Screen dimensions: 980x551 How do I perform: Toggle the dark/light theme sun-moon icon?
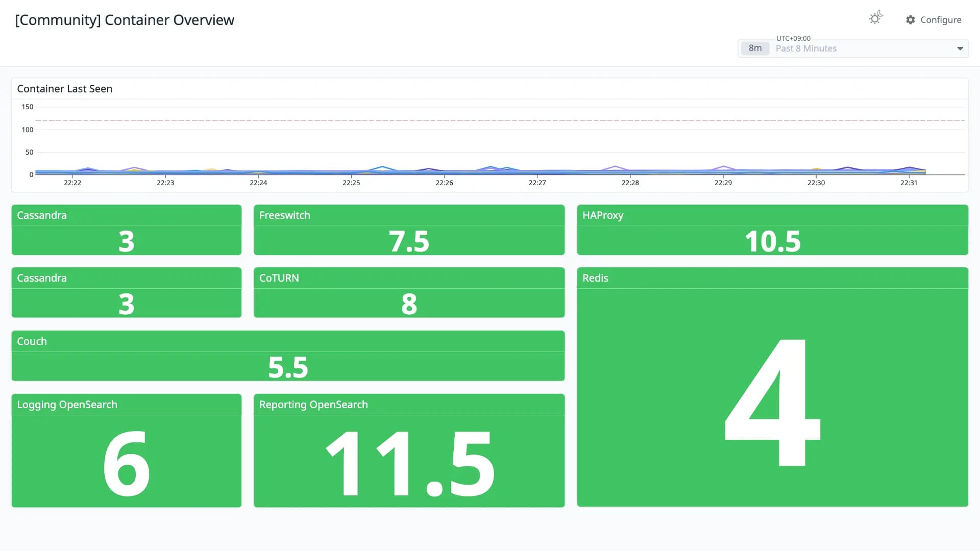pyautogui.click(x=876, y=18)
